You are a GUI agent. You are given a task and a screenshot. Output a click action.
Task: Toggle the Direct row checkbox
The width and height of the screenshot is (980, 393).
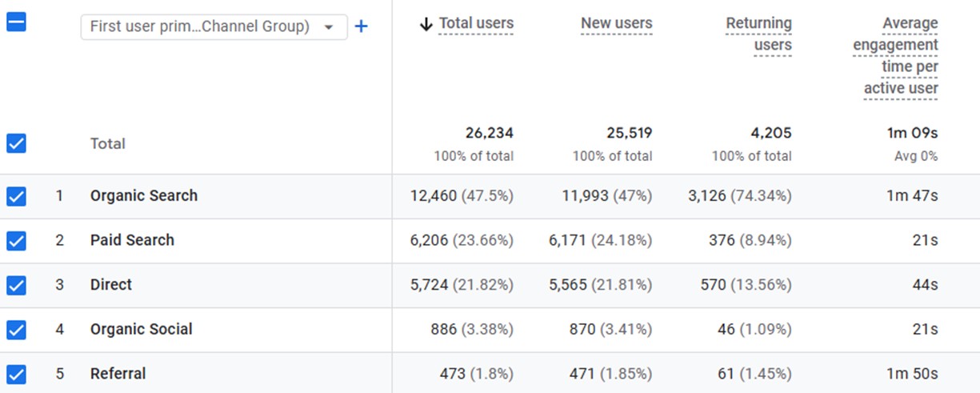pyautogui.click(x=16, y=285)
